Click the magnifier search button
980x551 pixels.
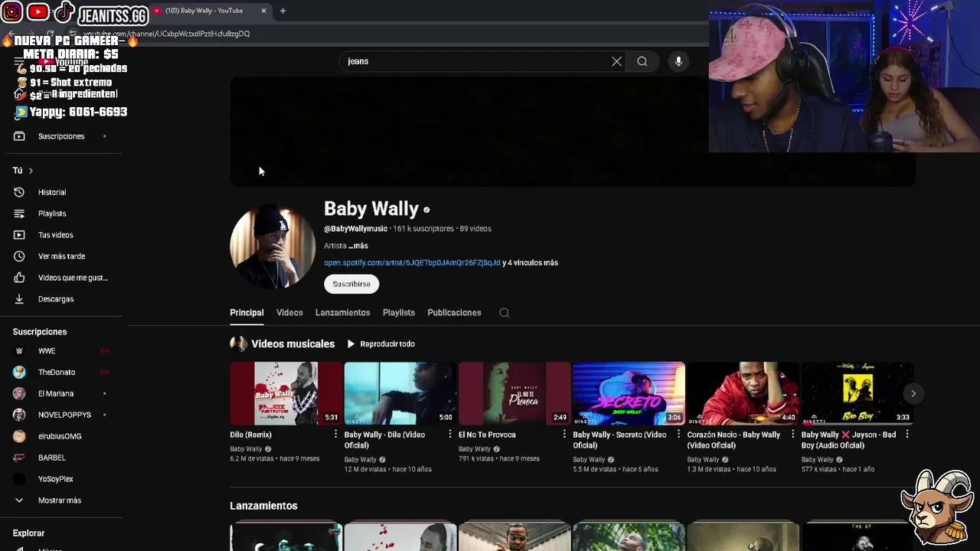pyautogui.click(x=642, y=61)
